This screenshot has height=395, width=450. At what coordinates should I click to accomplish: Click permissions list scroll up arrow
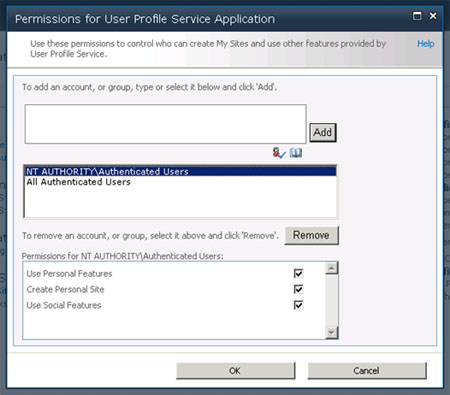(331, 268)
